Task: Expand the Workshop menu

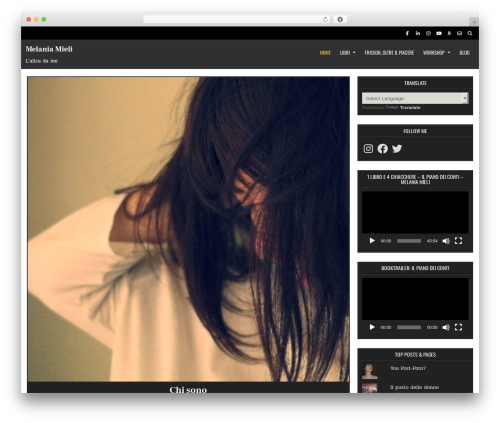Action: tap(436, 53)
